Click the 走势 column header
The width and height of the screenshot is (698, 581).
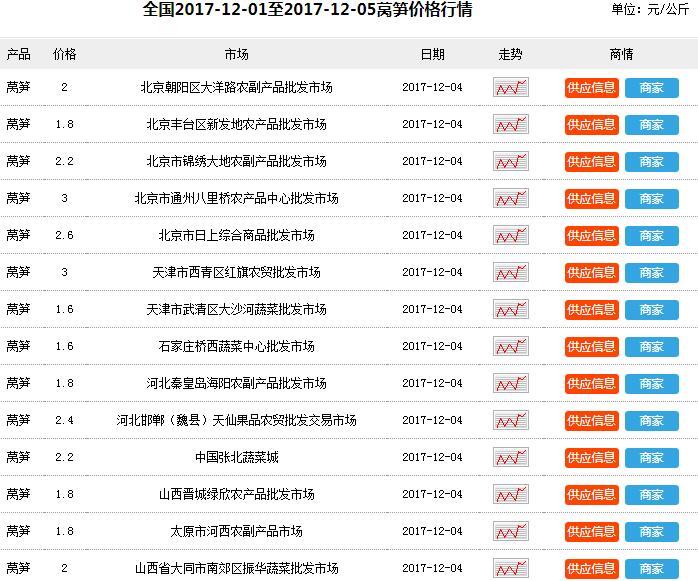[511, 53]
